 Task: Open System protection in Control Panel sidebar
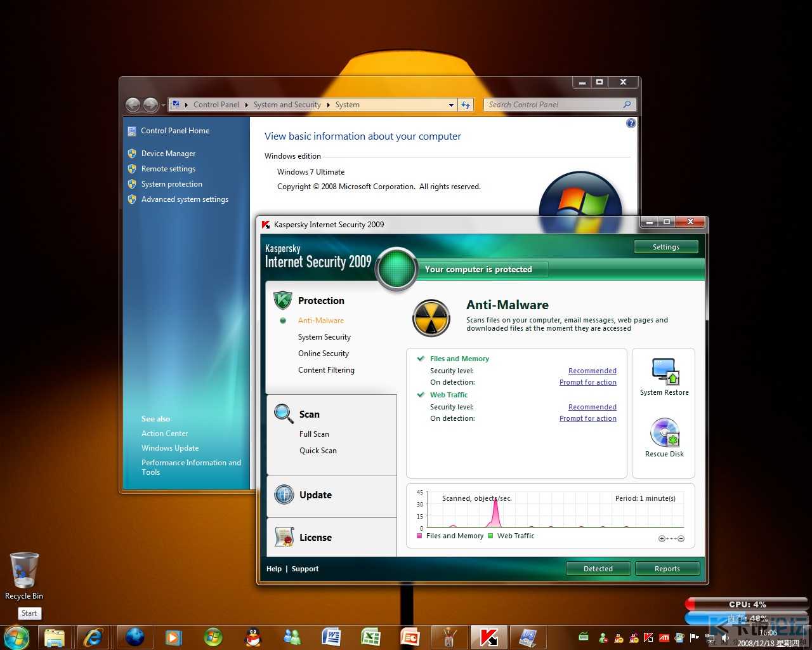[172, 184]
